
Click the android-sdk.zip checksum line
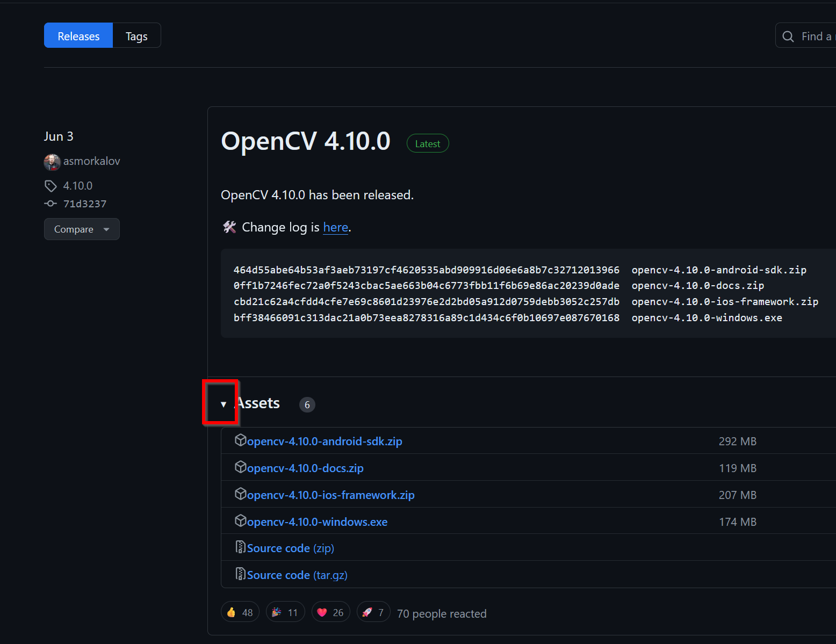(520, 270)
